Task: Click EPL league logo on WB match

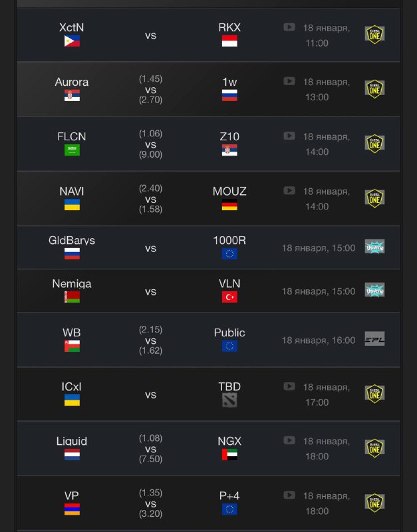Action: 374,339
